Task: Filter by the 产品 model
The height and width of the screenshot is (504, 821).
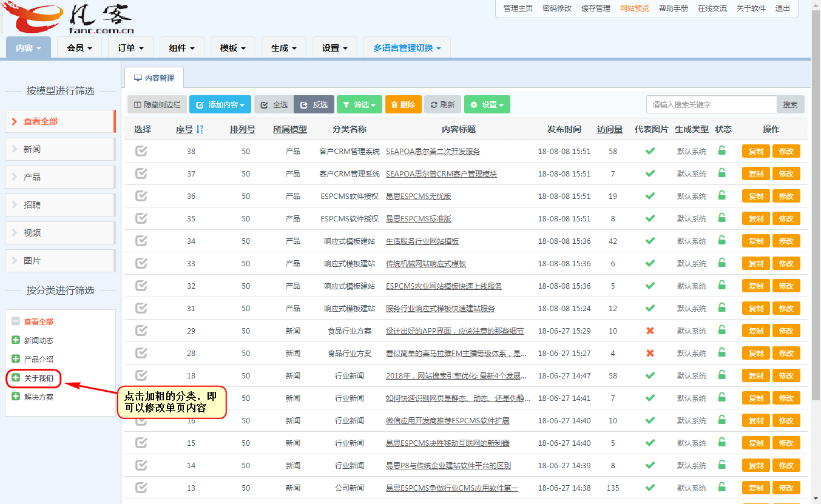Action: [x=60, y=177]
